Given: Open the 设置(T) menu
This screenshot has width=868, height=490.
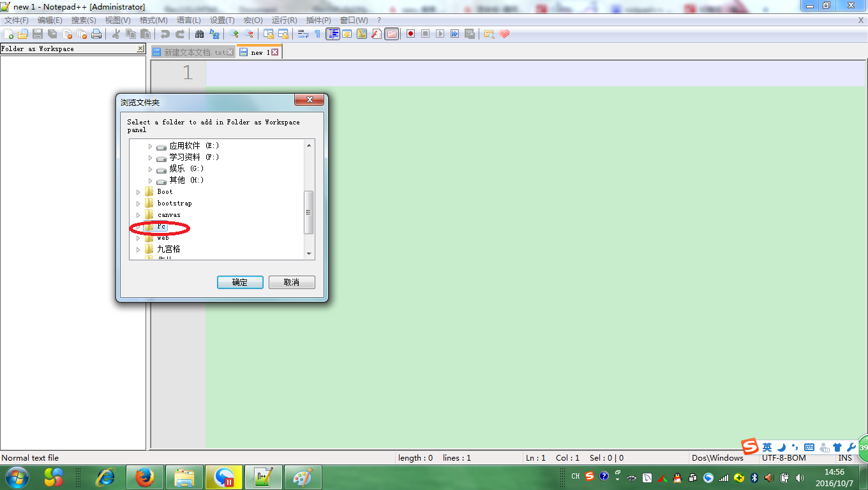Looking at the screenshot, I should click(x=222, y=20).
